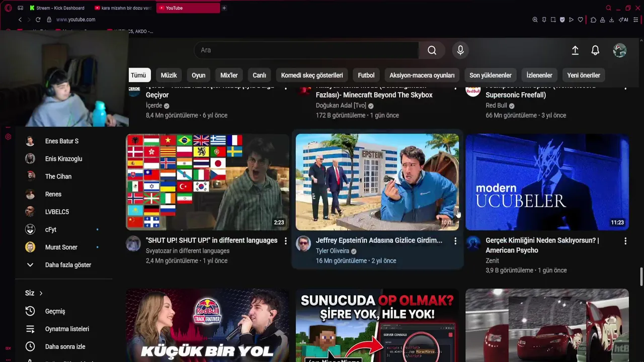The width and height of the screenshot is (644, 362).
Task: Open the Svyatozar in different languages channel
Action: click(188, 251)
